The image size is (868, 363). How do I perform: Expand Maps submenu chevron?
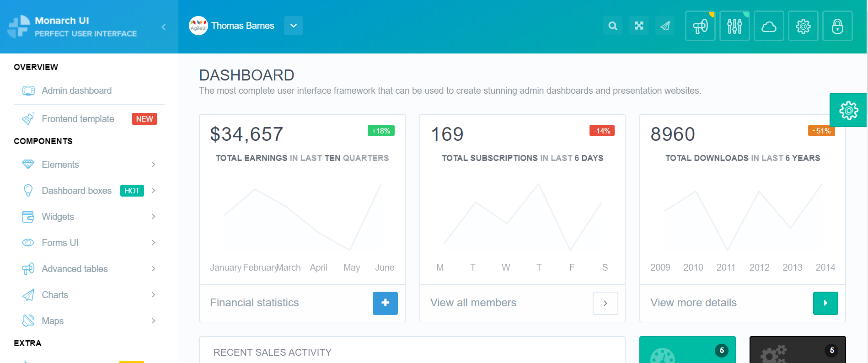pyautogui.click(x=154, y=320)
